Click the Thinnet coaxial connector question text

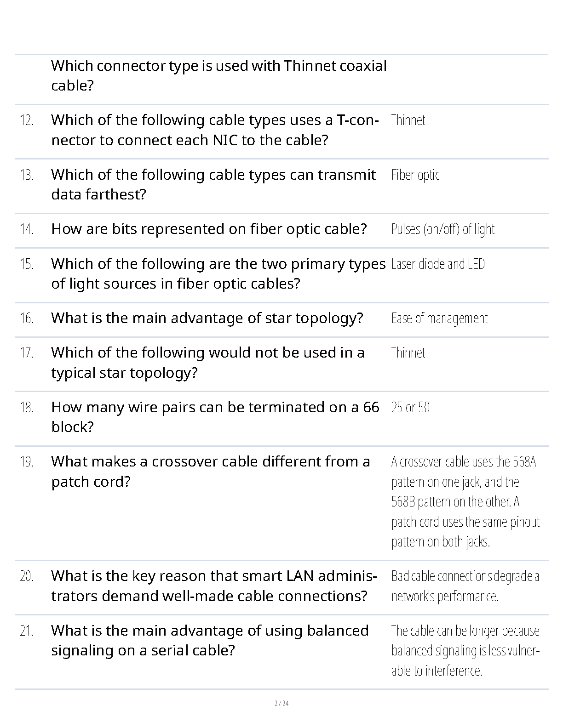click(218, 75)
